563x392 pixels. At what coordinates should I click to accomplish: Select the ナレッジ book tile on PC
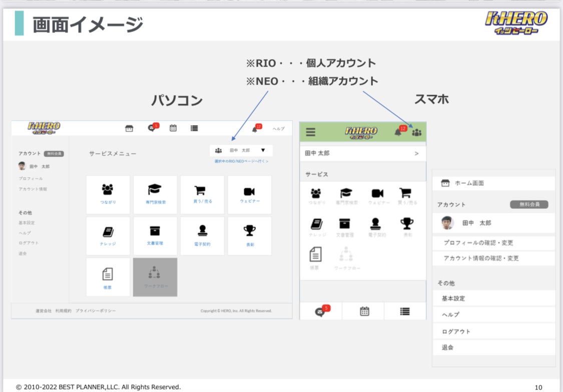[108, 235]
